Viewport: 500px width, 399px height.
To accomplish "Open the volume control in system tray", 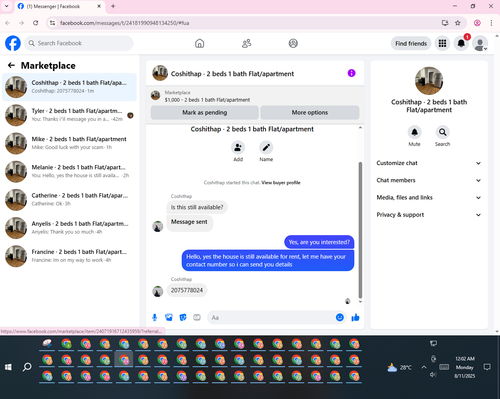I will coord(433,375).
